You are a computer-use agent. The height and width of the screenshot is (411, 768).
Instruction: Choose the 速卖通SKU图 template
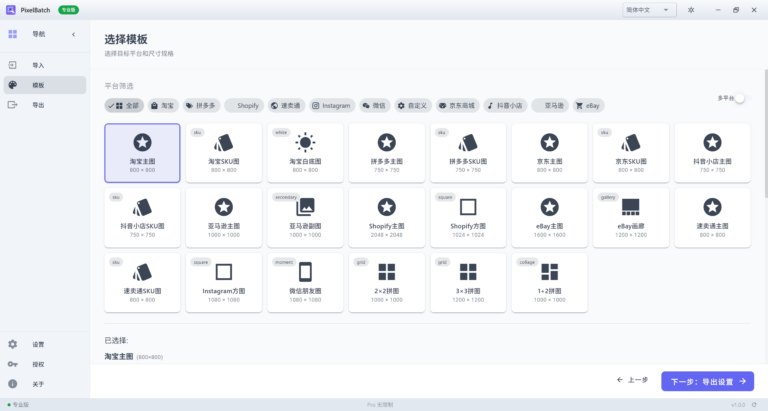coord(142,283)
